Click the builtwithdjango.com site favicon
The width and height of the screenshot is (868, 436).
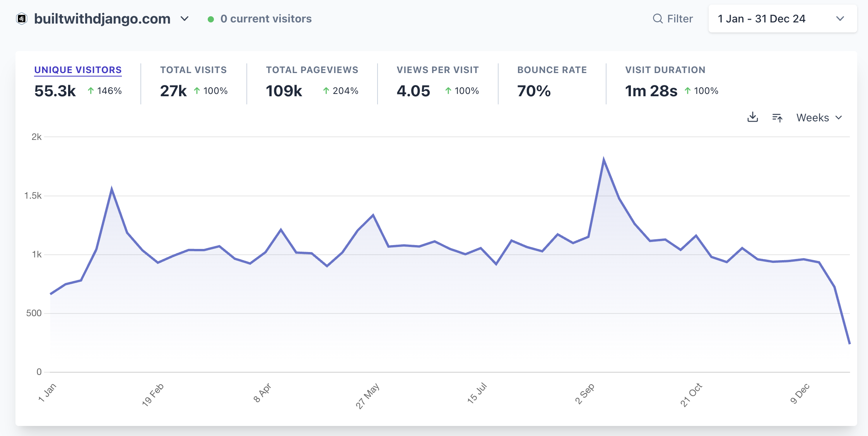[22, 19]
